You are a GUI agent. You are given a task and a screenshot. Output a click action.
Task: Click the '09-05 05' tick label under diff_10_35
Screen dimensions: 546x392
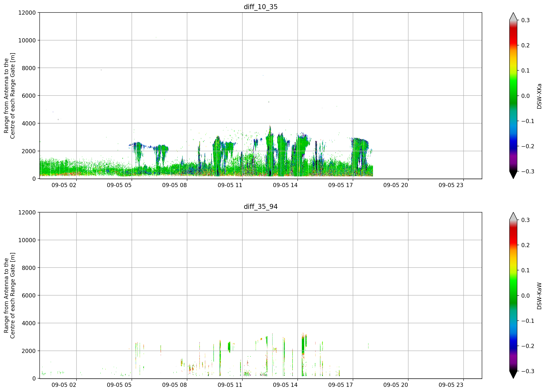click(119, 185)
